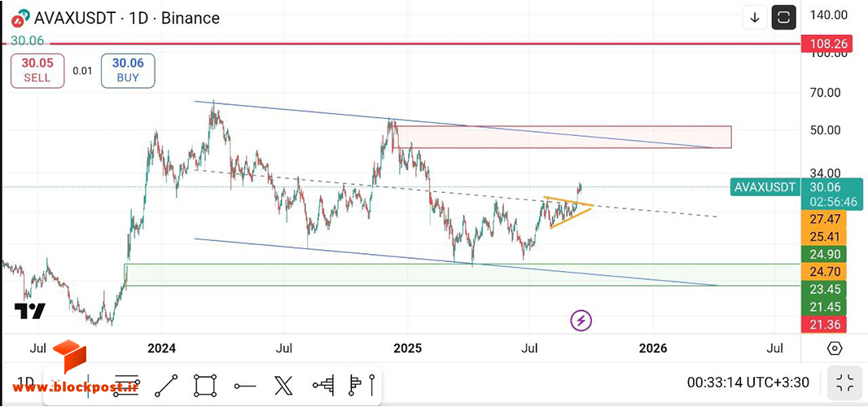Open timezone menu showing UTC+3:30

[x=747, y=382]
